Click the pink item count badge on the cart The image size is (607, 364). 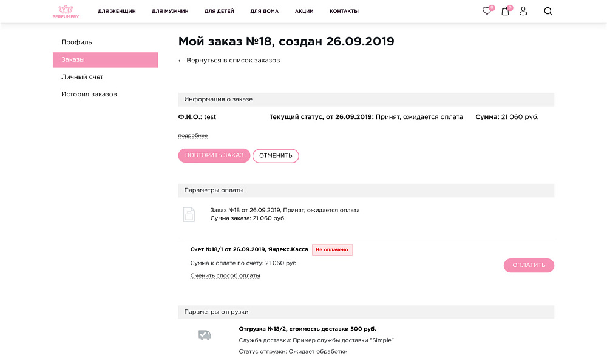click(x=509, y=7)
